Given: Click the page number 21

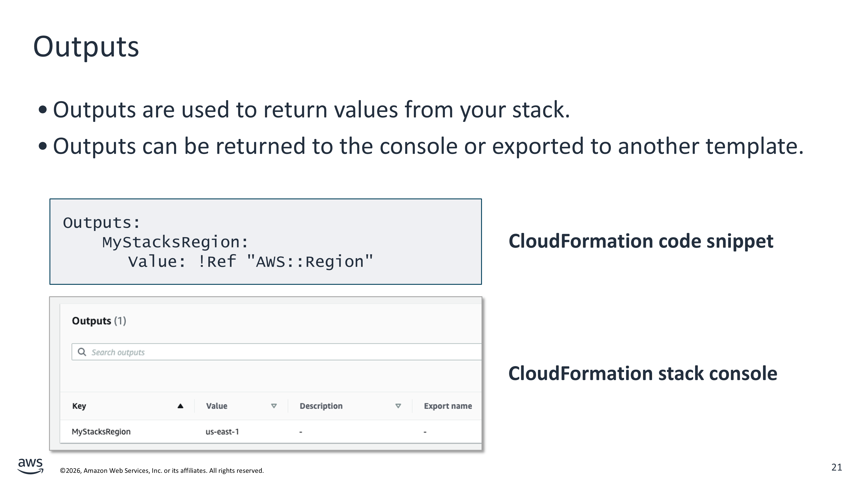Looking at the screenshot, I should [x=836, y=467].
